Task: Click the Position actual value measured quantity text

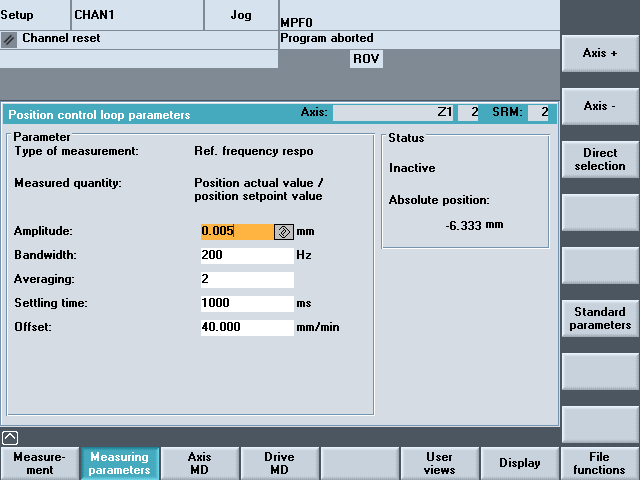Action: pos(258,189)
